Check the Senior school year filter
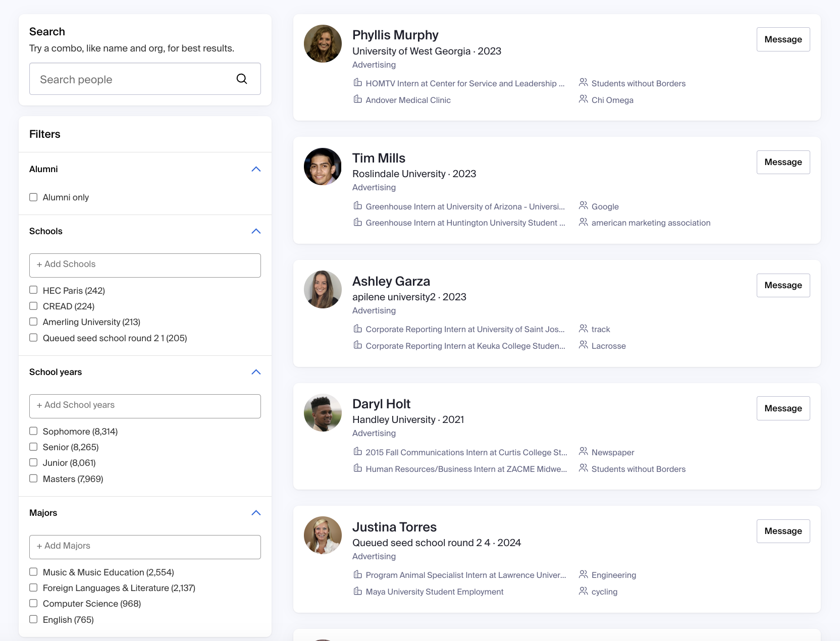This screenshot has height=641, width=840. coord(33,447)
